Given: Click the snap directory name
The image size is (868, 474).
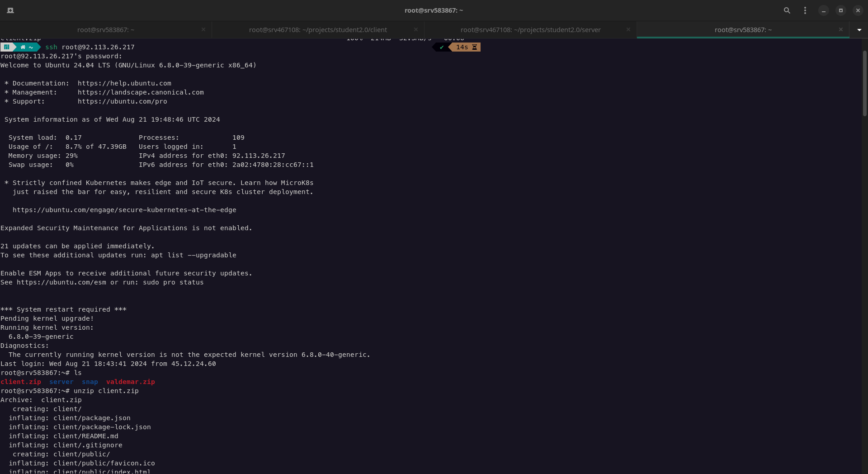Looking at the screenshot, I should tap(90, 382).
